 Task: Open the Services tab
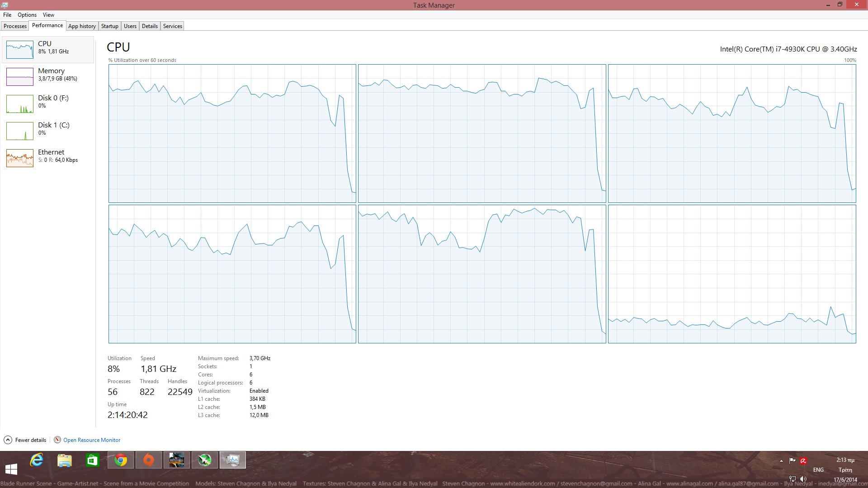(172, 26)
